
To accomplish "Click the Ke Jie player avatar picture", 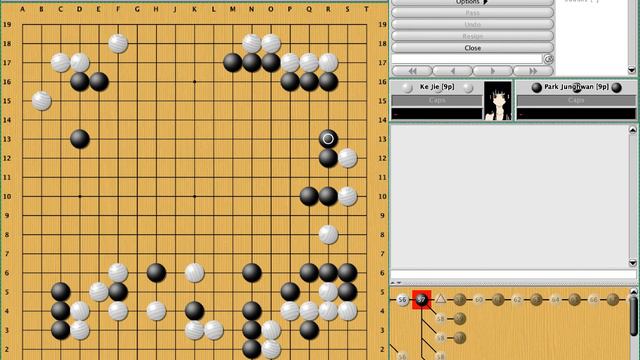I will click(x=498, y=100).
